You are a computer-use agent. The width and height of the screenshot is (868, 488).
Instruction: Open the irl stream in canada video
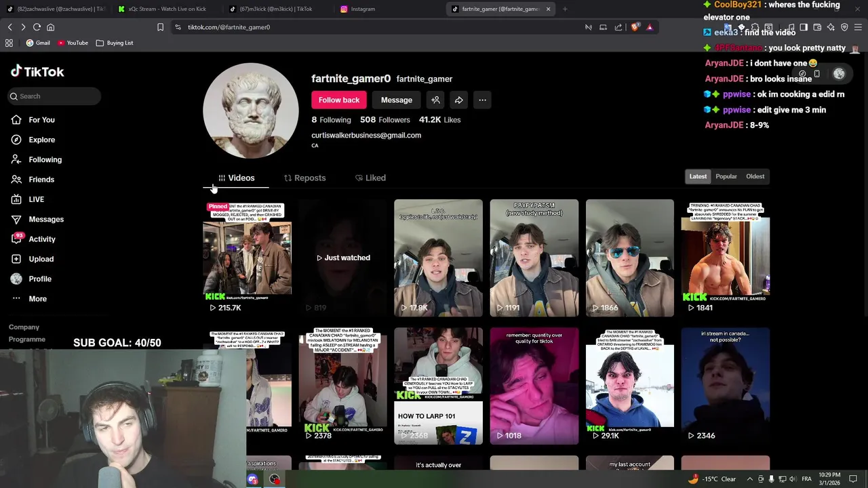[x=725, y=386]
